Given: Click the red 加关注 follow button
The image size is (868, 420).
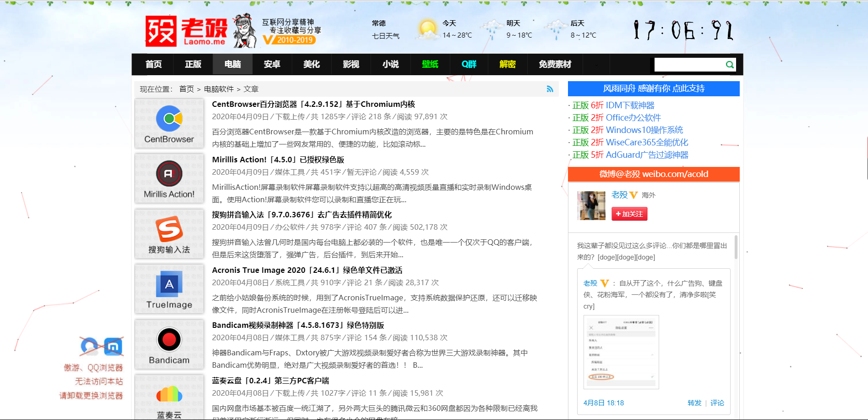Looking at the screenshot, I should coord(629,214).
